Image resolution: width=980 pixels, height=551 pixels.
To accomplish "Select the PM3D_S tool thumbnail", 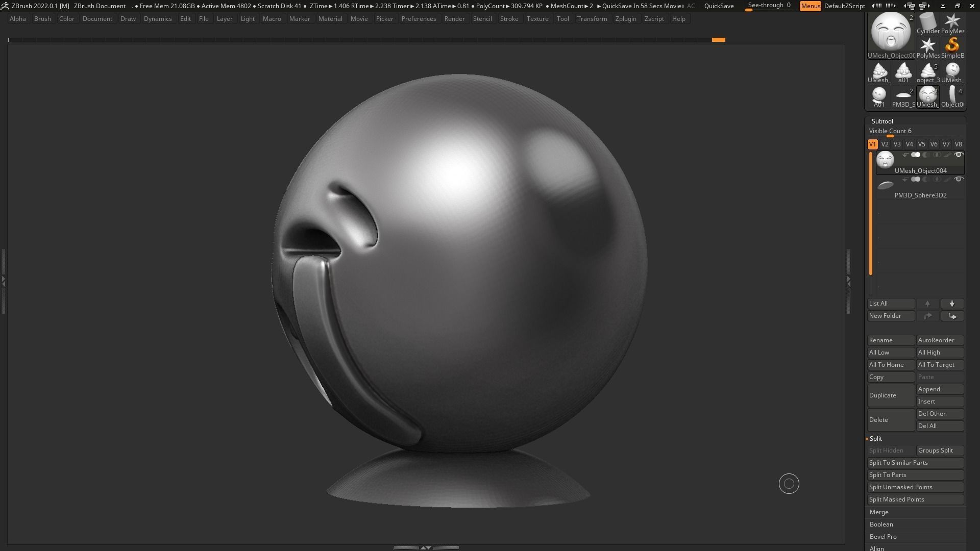I will pos(903,97).
